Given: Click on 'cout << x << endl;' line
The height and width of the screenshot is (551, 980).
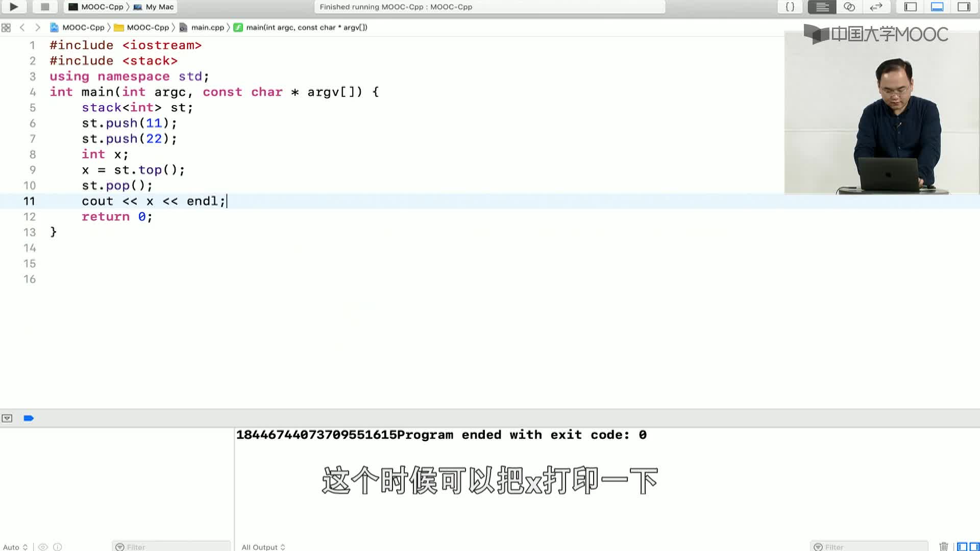Looking at the screenshot, I should (153, 201).
